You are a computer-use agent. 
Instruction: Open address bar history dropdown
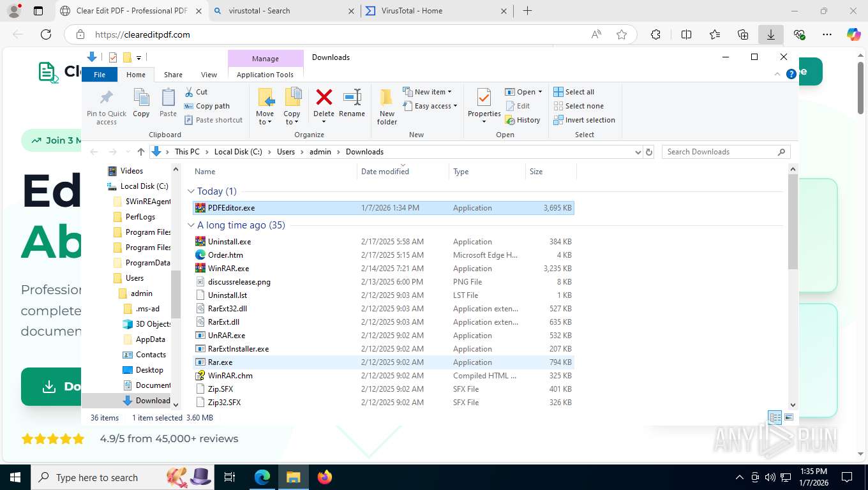tap(638, 152)
